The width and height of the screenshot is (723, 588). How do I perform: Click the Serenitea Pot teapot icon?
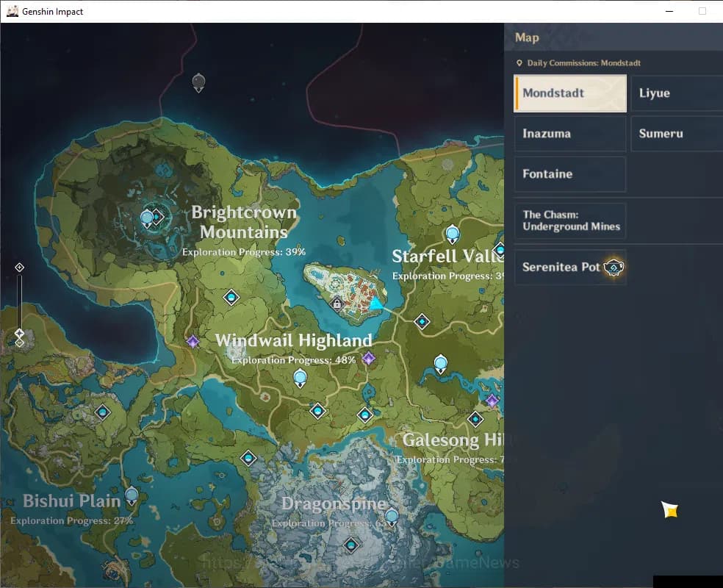pos(614,267)
